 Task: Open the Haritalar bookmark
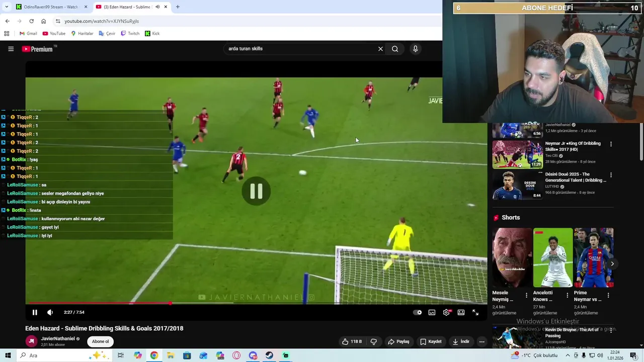coord(82,34)
